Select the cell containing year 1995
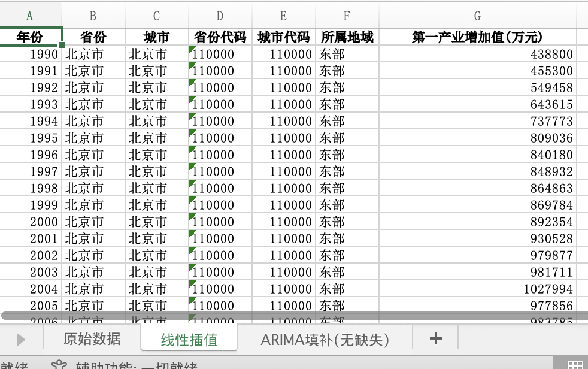 31,138
